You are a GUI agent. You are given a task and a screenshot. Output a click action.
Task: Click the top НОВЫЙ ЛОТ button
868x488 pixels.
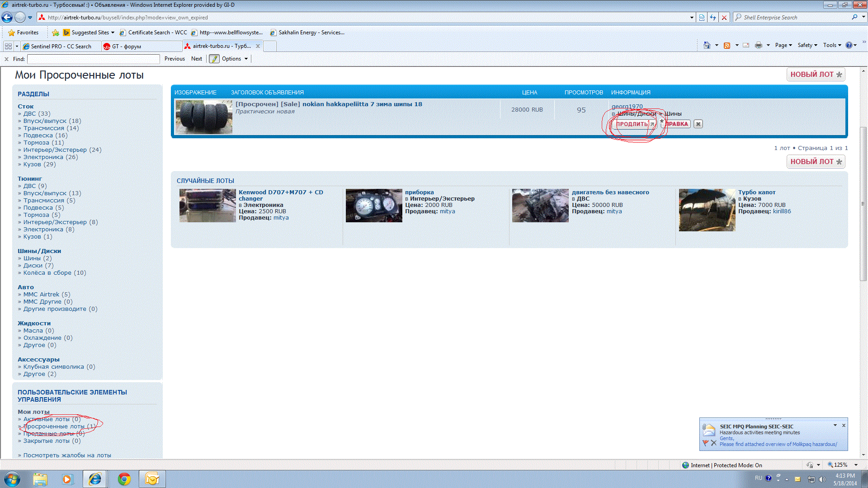pyautogui.click(x=816, y=75)
